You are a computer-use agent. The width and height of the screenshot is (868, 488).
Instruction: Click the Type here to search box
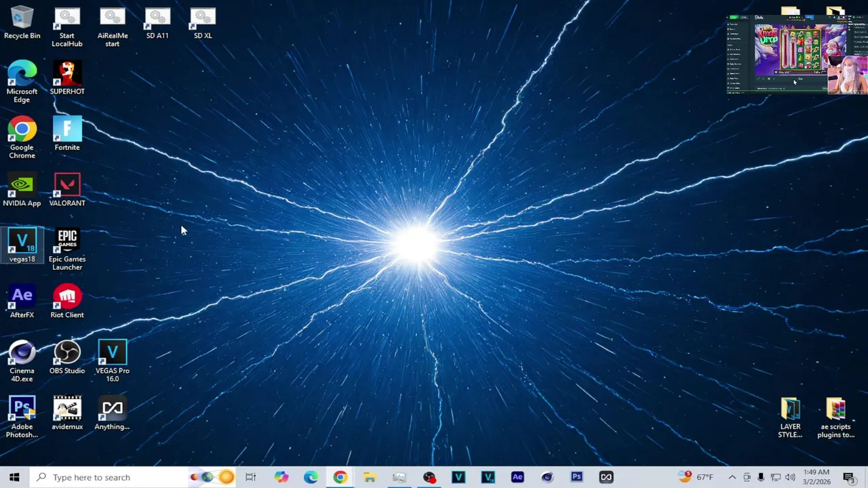[x=134, y=477]
